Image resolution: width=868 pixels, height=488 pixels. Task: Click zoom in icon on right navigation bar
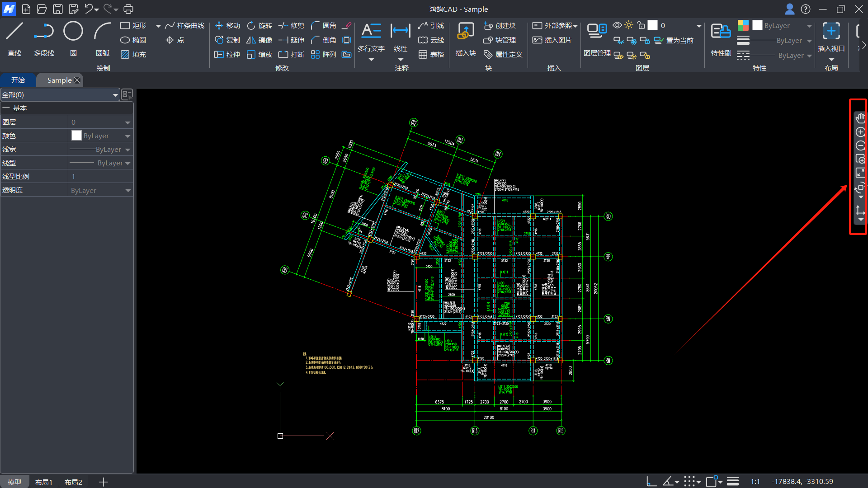pos(860,132)
